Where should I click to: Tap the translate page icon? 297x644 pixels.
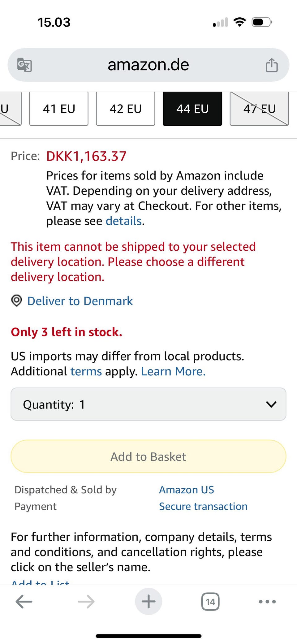tap(24, 65)
